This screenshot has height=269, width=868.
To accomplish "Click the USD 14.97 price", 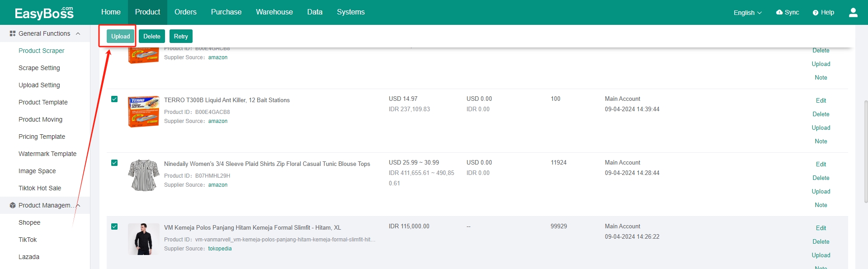I will coord(403,99).
